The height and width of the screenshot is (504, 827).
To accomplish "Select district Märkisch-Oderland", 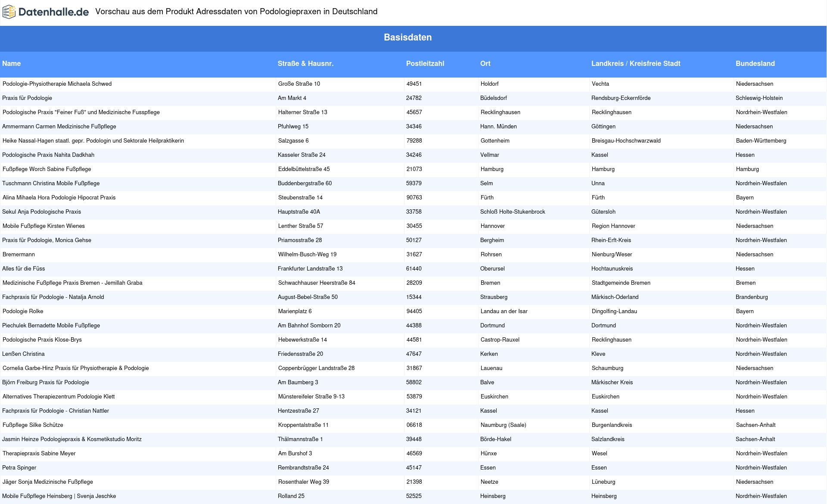I will (x=615, y=297).
